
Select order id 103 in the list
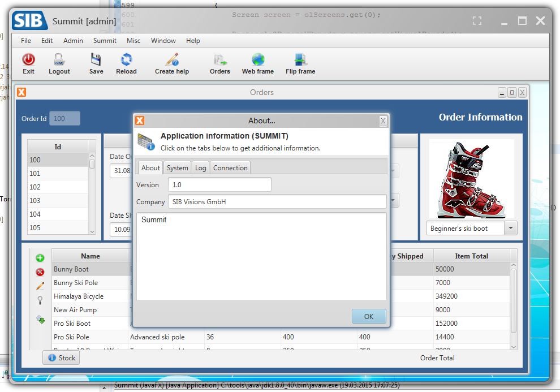click(58, 201)
